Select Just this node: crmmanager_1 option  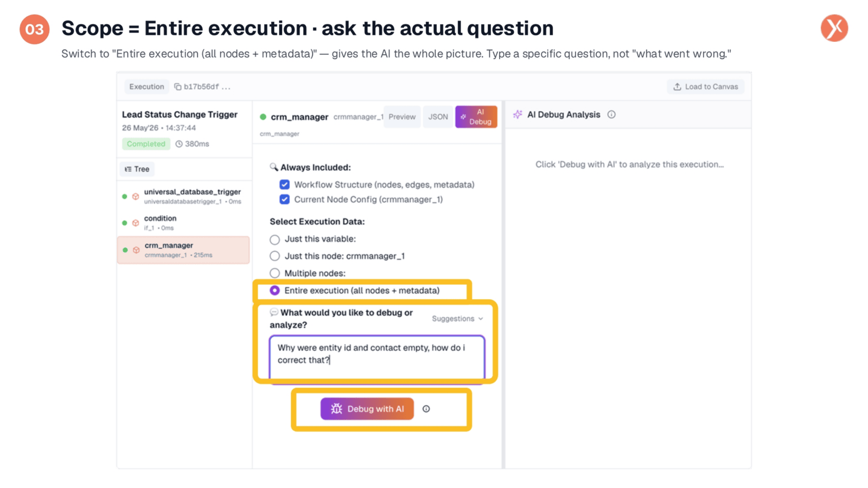coord(275,256)
